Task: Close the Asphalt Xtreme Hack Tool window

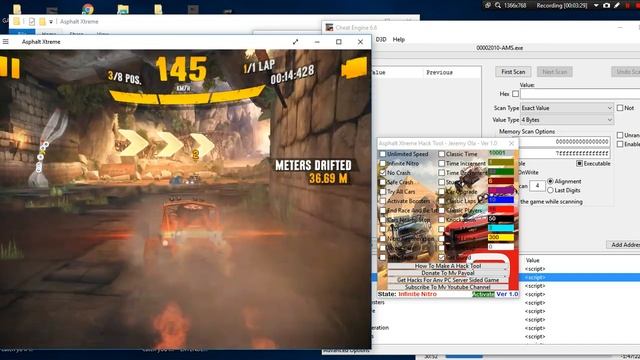Action: [x=511, y=143]
